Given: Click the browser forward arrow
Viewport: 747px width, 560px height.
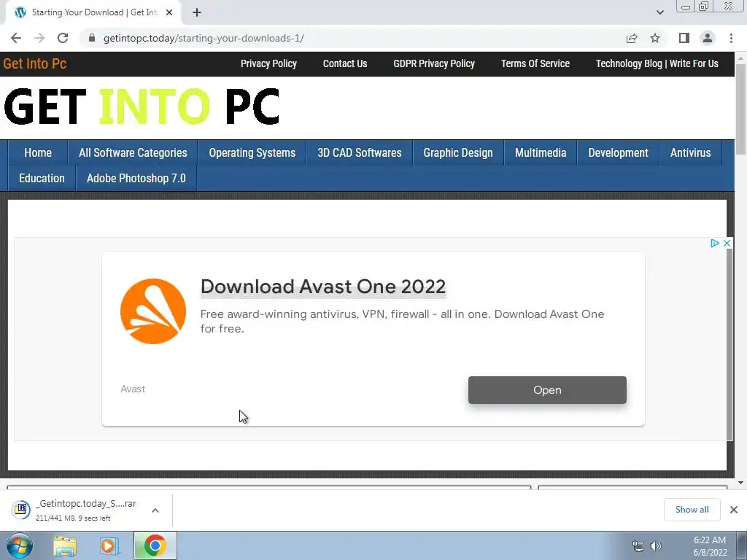Looking at the screenshot, I should 39,38.
